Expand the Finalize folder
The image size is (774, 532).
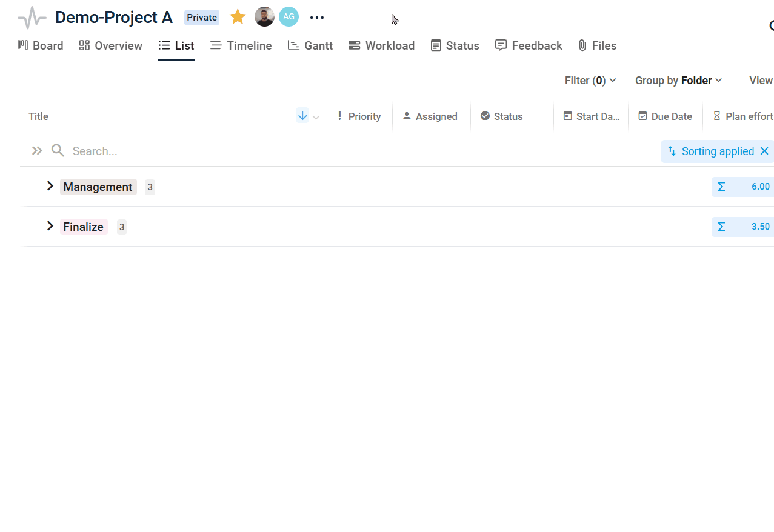50,227
